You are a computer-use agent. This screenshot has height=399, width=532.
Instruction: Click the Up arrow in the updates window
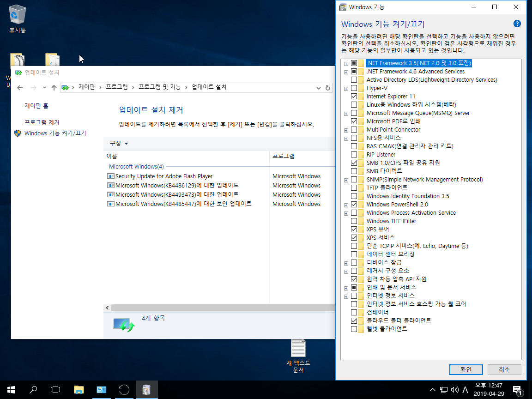(54, 88)
